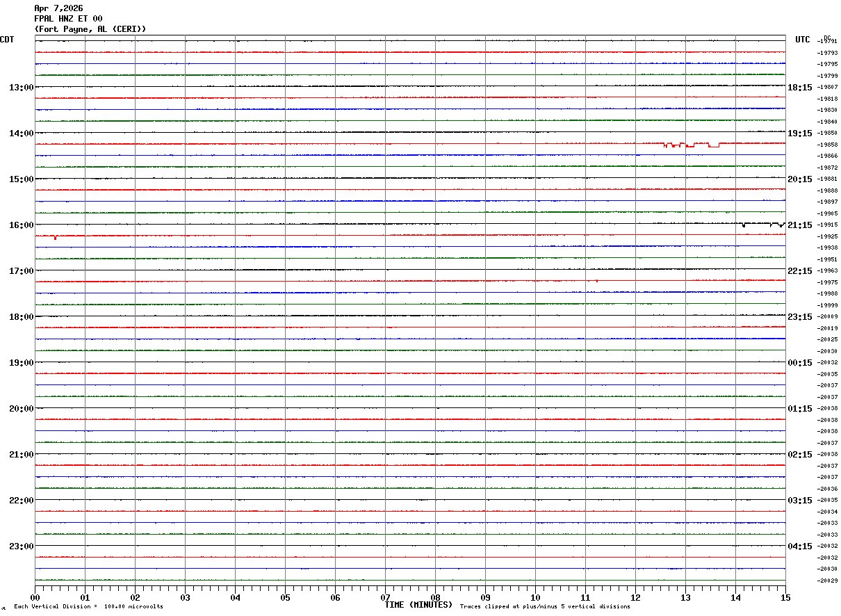Click the 19:15 UTC time label

[800, 133]
